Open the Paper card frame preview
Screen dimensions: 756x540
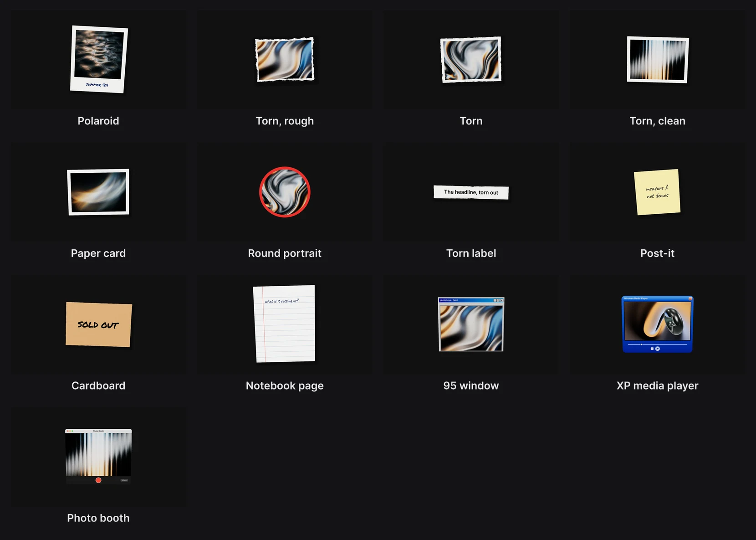pos(98,192)
